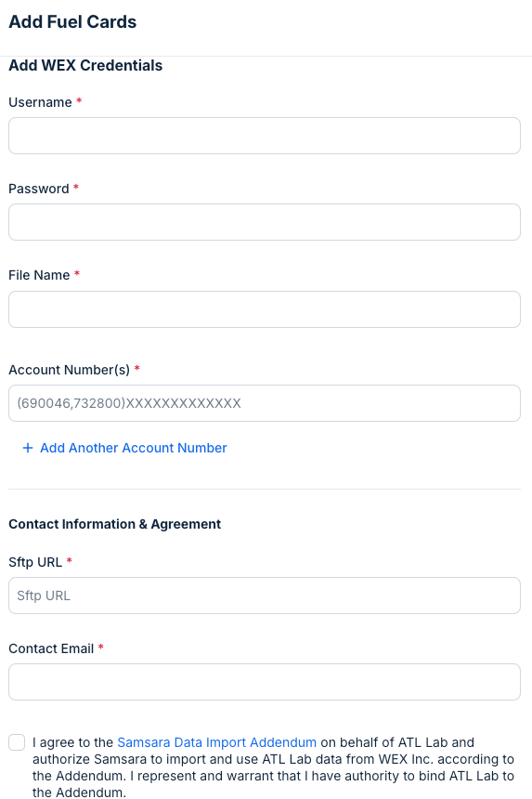Viewport: 532px width, 799px height.
Task: Click the Contact Email field label
Action: (x=51, y=648)
